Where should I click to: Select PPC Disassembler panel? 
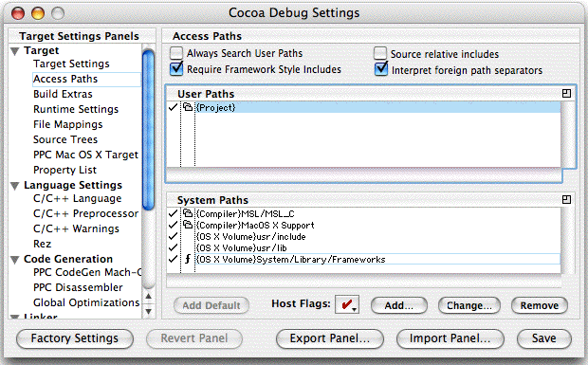click(78, 287)
